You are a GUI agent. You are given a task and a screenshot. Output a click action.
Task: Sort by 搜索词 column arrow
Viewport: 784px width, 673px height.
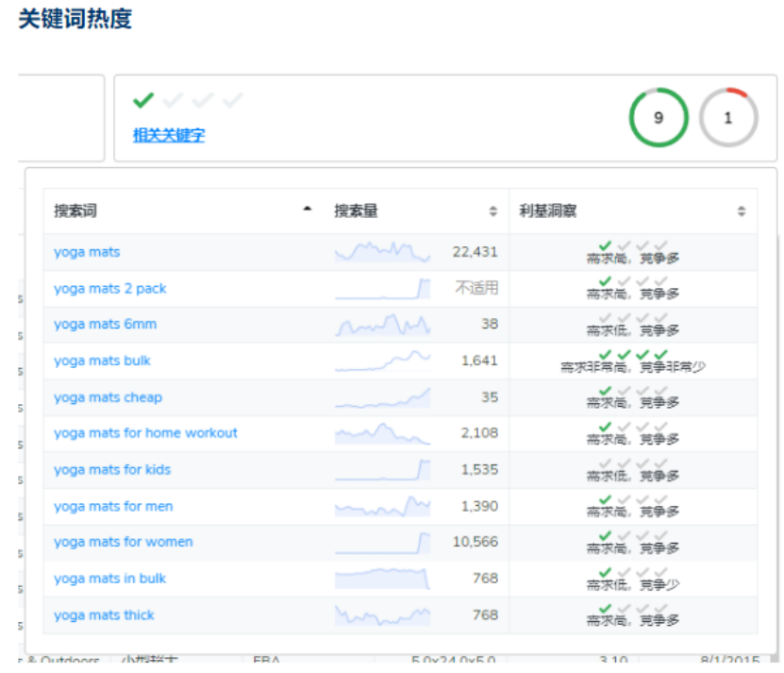click(x=307, y=210)
